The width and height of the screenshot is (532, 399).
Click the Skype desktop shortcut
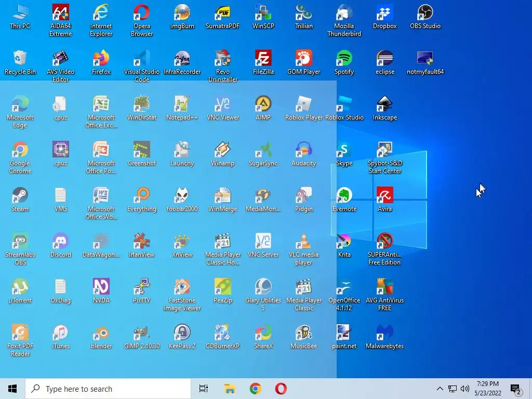coord(344,154)
